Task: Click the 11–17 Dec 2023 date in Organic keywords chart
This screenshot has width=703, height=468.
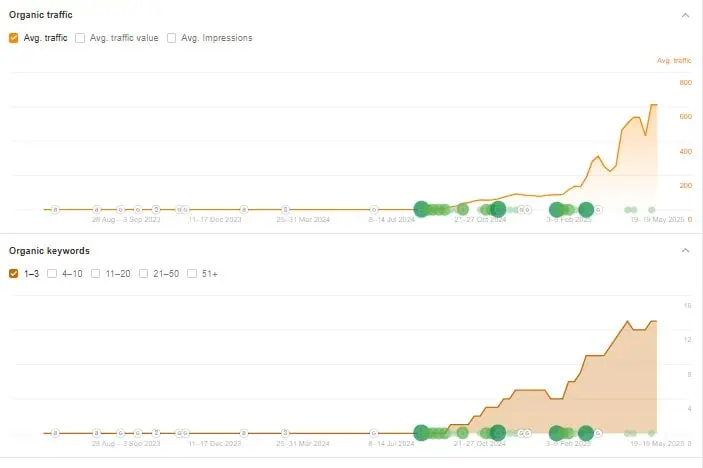Action: click(x=215, y=443)
